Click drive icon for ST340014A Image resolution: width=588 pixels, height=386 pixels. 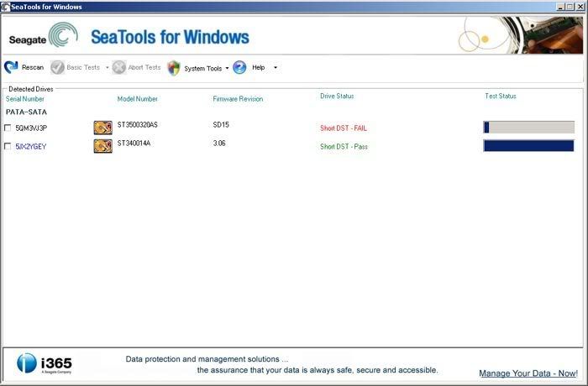[102, 146]
